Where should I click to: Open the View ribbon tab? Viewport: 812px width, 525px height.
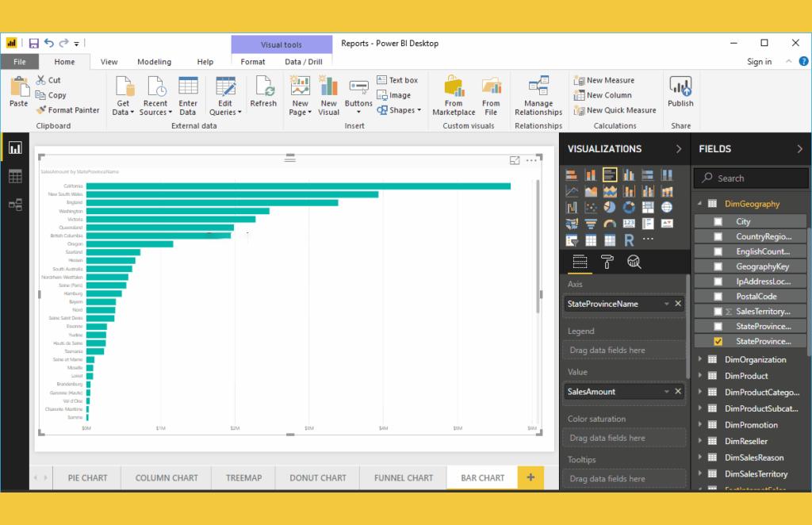pos(109,62)
